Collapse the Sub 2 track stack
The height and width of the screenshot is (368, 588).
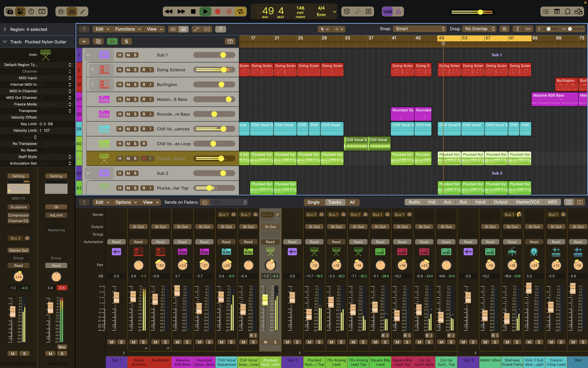pos(88,173)
